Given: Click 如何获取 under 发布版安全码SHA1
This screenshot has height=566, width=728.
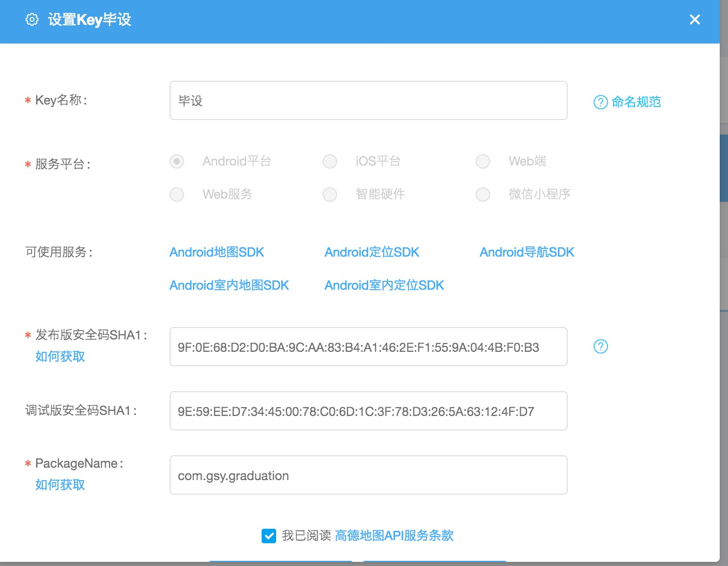Looking at the screenshot, I should [60, 356].
